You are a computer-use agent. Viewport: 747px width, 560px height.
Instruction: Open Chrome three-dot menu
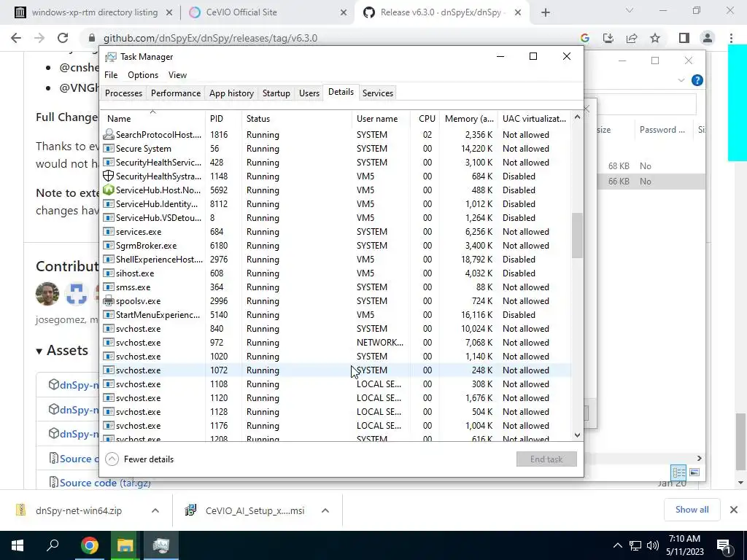[731, 38]
